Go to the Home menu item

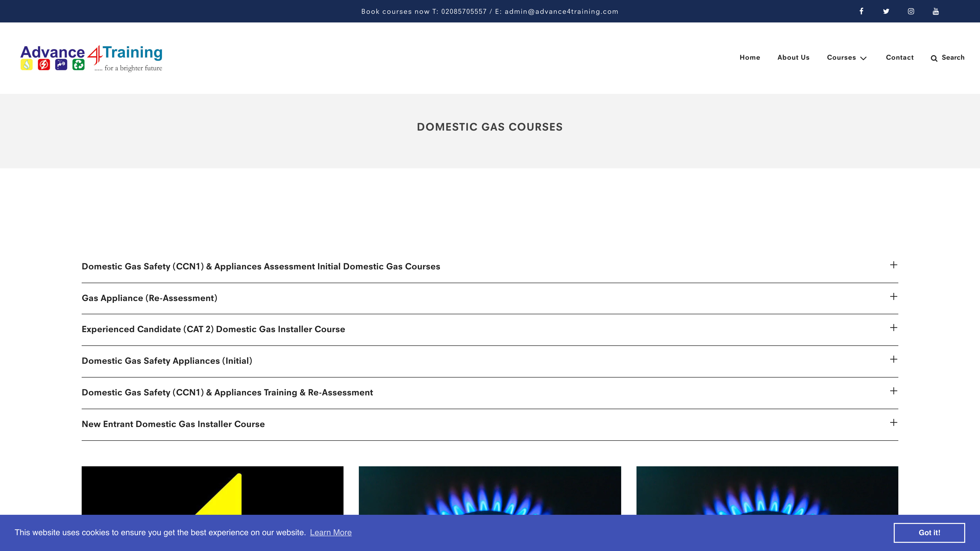tap(750, 57)
